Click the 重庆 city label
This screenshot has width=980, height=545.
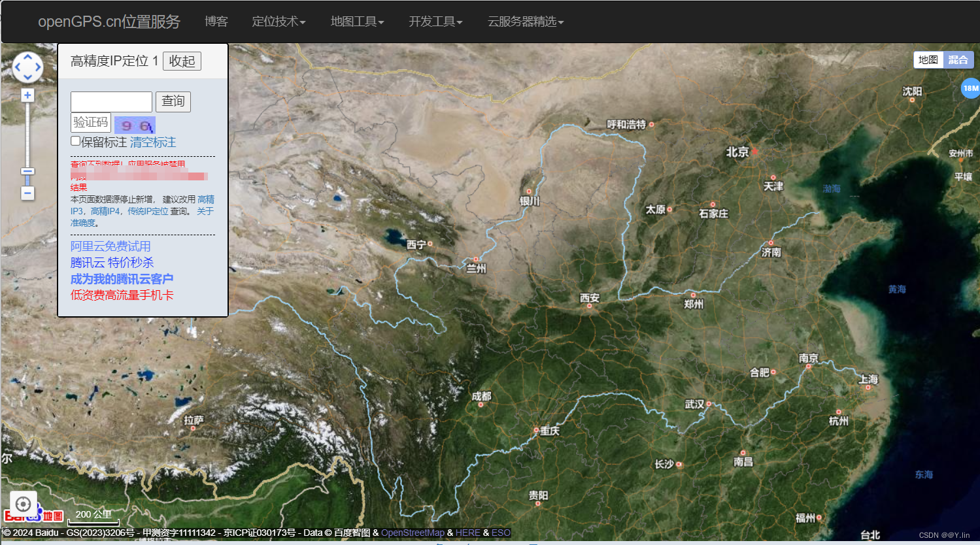(550, 431)
